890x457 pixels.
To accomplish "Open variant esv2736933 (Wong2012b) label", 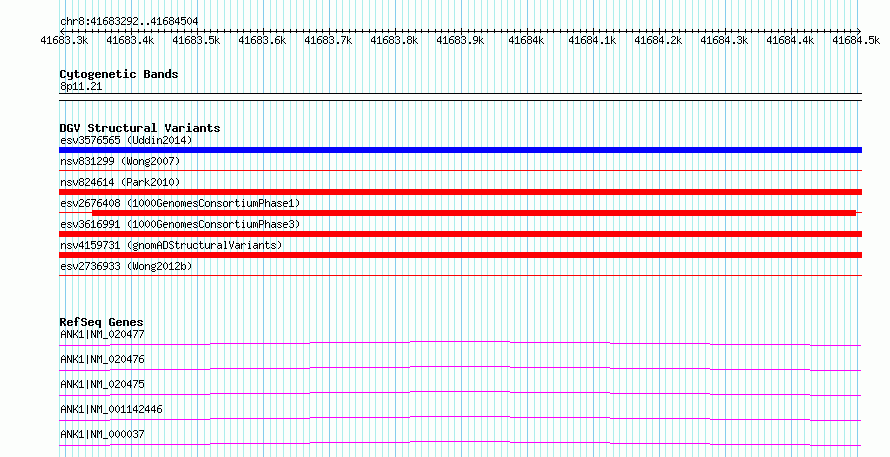I will [x=126, y=266].
